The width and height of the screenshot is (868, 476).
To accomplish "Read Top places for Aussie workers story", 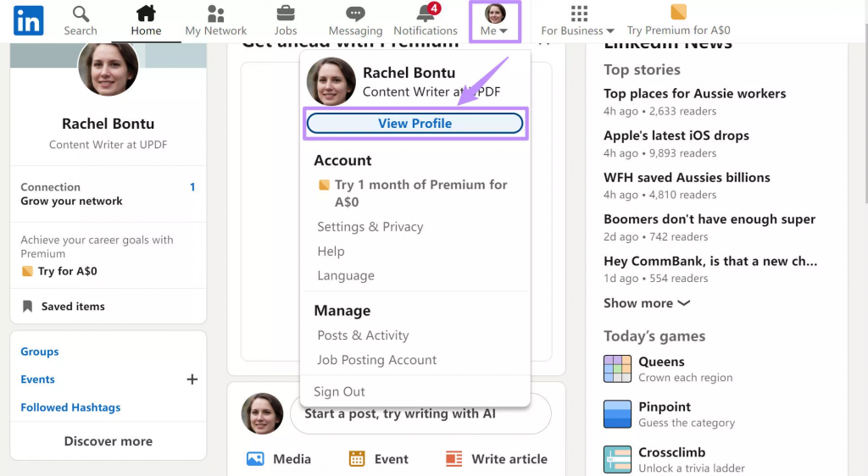I will point(695,93).
